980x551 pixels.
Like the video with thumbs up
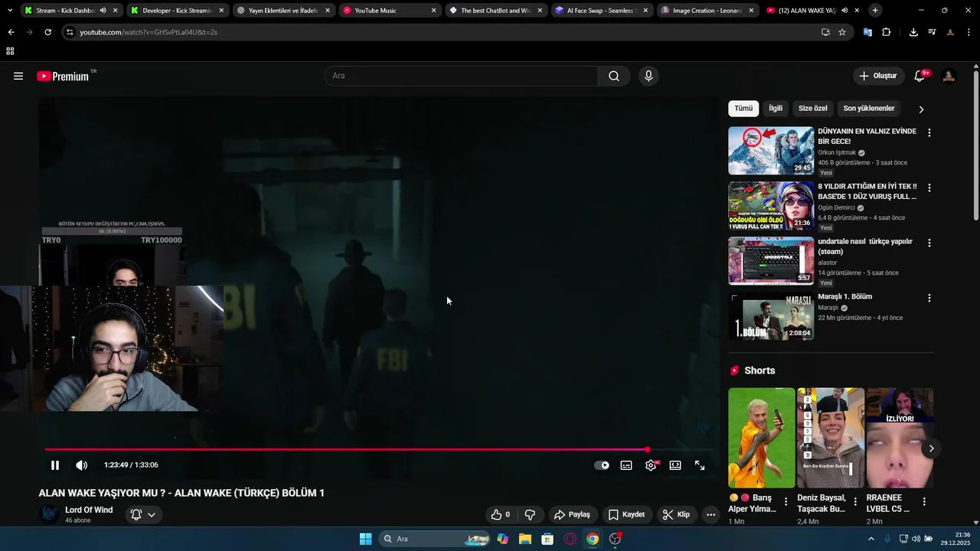coord(501,514)
